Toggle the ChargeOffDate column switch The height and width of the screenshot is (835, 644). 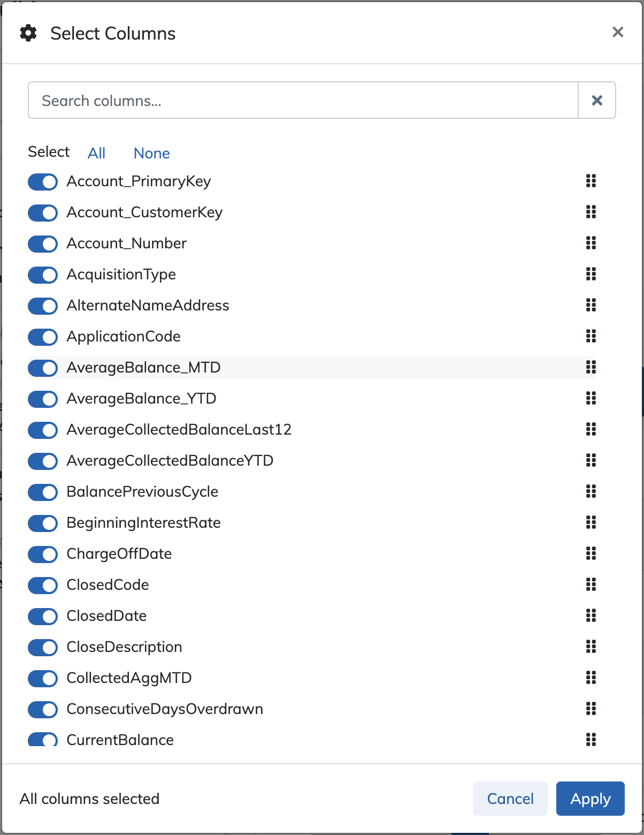pos(43,555)
